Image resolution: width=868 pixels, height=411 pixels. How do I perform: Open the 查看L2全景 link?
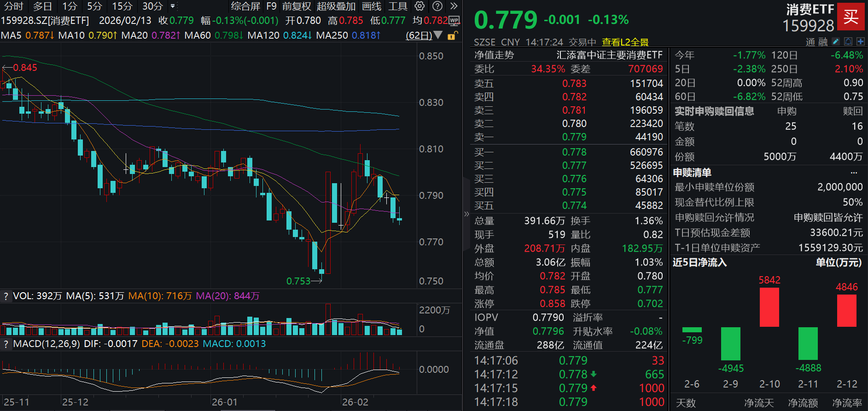625,42
